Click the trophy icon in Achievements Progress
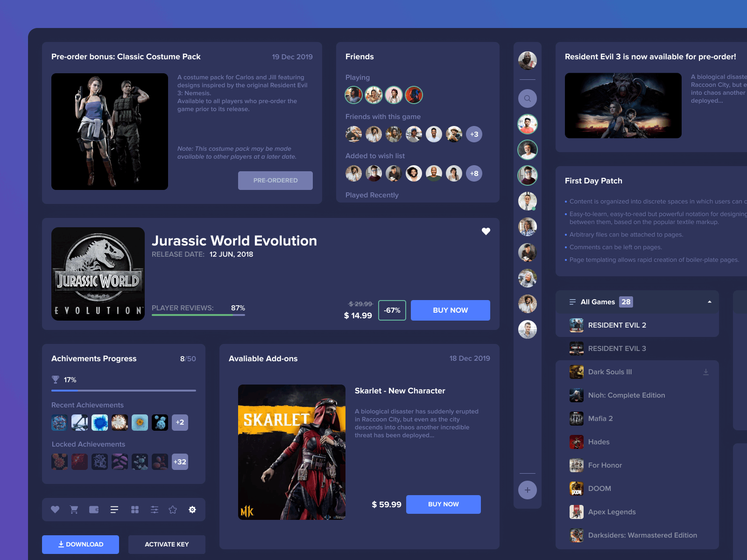This screenshot has height=560, width=747. point(56,379)
